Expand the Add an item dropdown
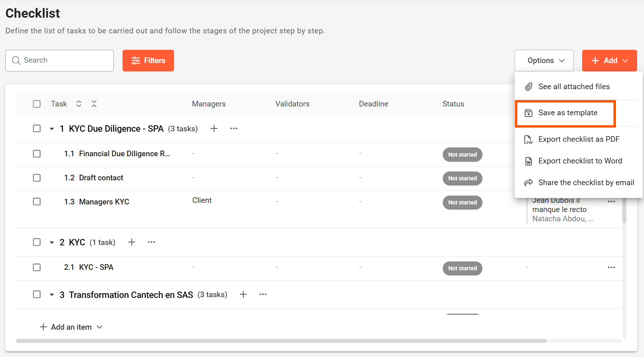The height and width of the screenshot is (357, 644). coord(71,327)
